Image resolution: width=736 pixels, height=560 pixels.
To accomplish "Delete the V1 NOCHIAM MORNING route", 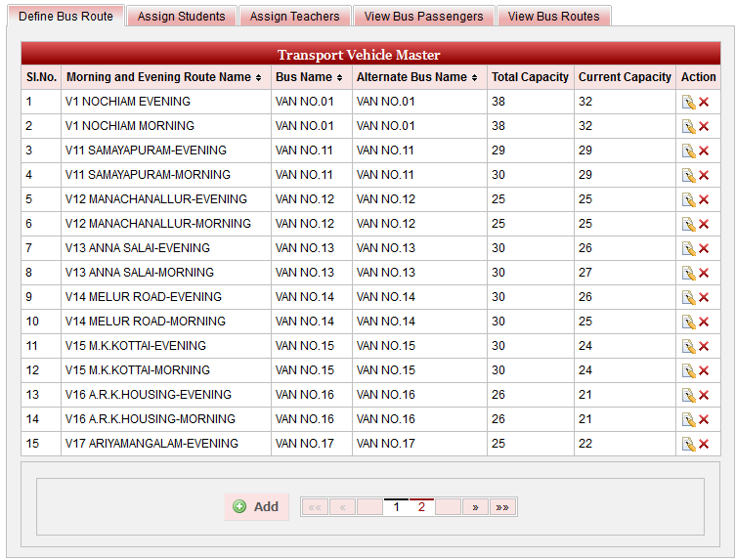I will click(x=704, y=126).
